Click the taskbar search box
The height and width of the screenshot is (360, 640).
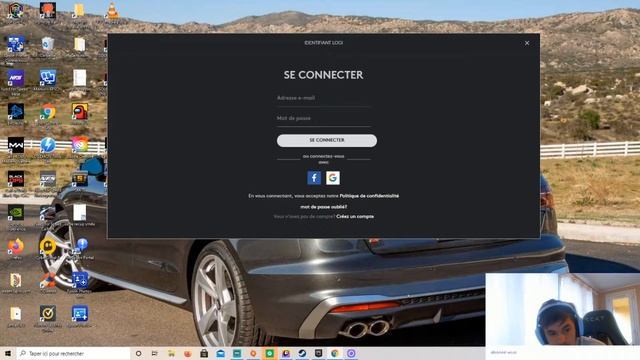[73, 353]
